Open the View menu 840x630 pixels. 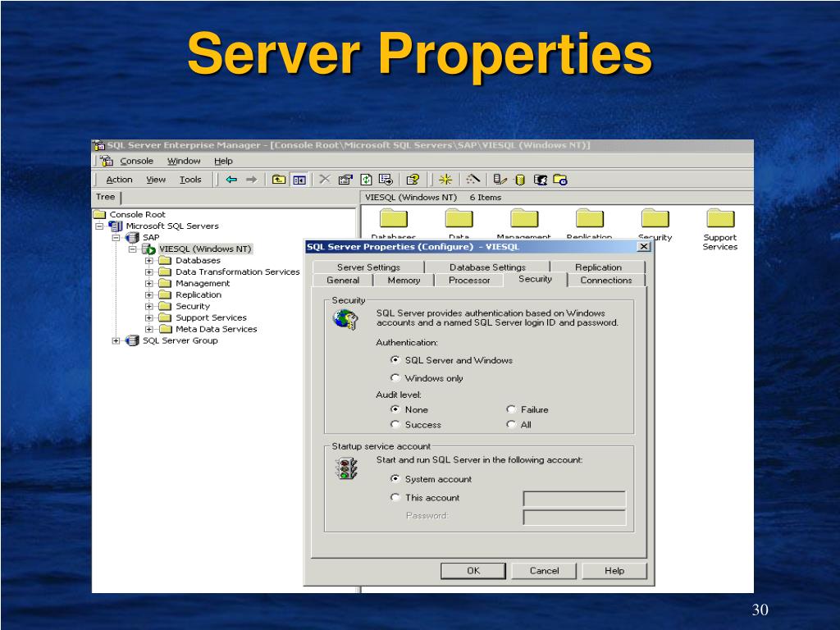(x=156, y=180)
